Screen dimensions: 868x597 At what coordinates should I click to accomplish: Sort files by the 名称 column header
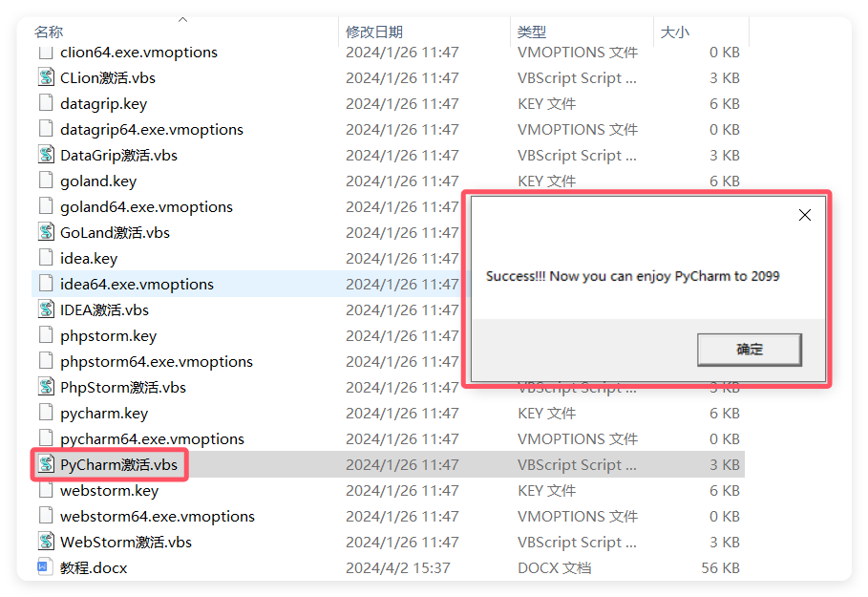tap(49, 32)
